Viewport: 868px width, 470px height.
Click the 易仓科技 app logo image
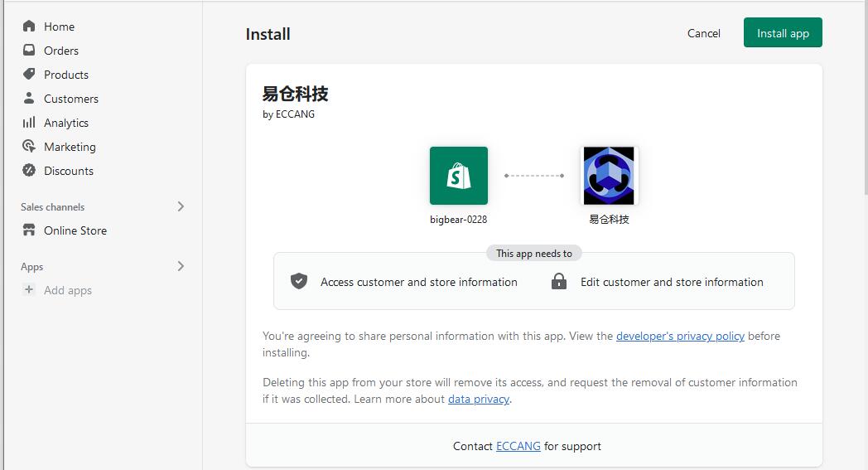click(609, 176)
